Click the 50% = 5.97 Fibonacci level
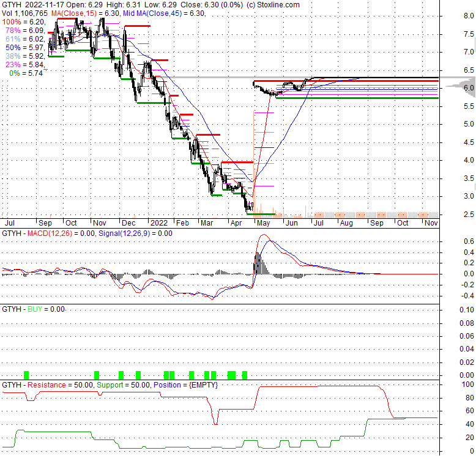The width and height of the screenshot is (476, 456). tap(25, 48)
